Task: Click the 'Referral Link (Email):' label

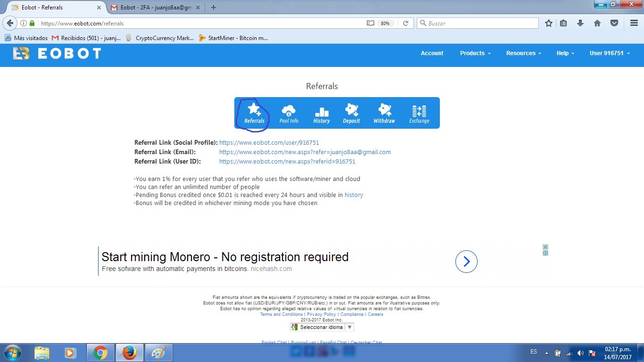Action: coord(165,152)
